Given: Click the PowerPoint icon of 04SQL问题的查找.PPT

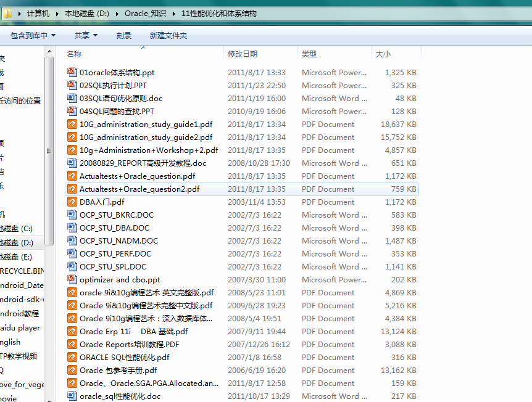Looking at the screenshot, I should point(72,111).
